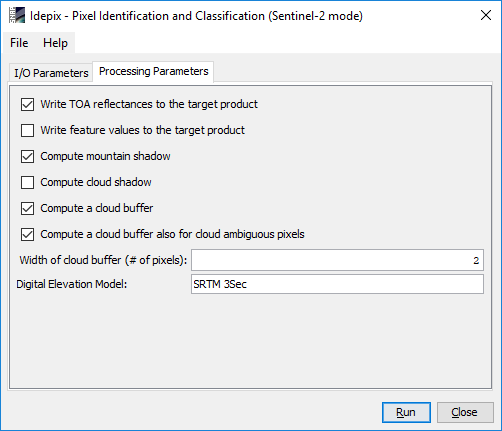Viewport: 502px width, 431px height.
Task: Click the Idepix window title text
Action: [196, 16]
